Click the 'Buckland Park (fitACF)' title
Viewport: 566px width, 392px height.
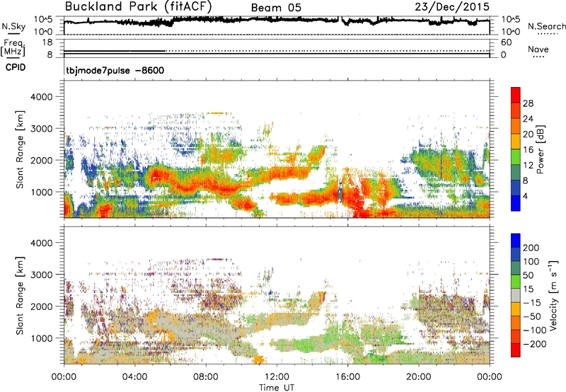[138, 6]
